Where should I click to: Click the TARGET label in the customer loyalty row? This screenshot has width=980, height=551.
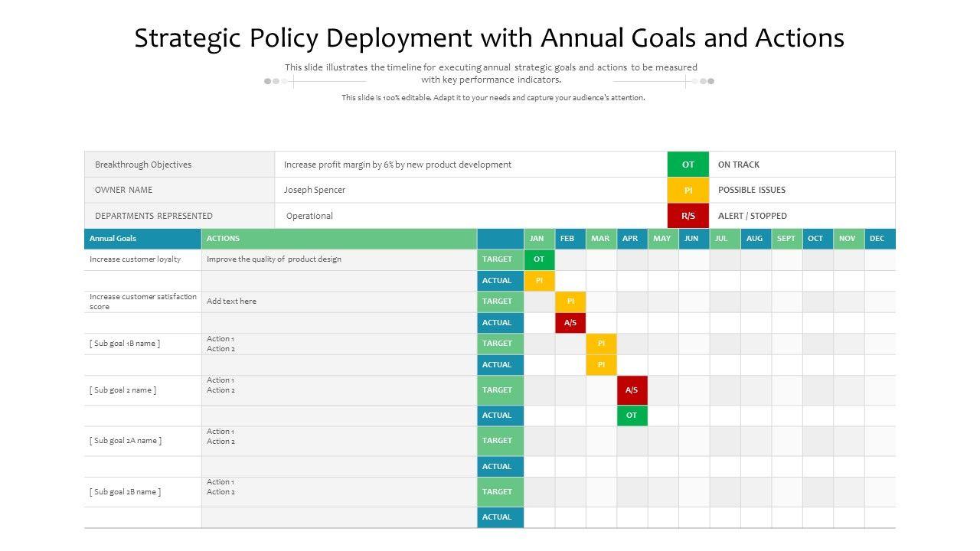coord(501,259)
